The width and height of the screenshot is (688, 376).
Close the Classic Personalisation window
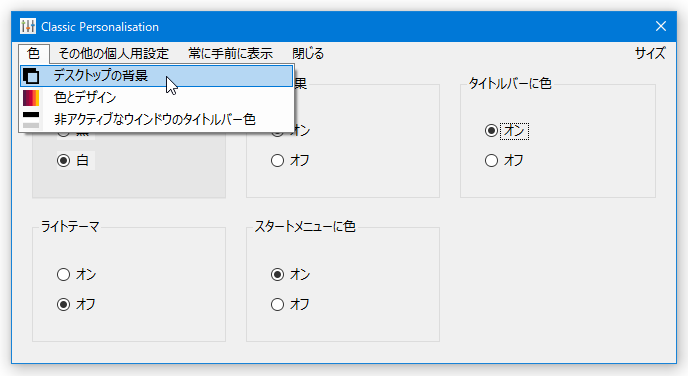661,26
